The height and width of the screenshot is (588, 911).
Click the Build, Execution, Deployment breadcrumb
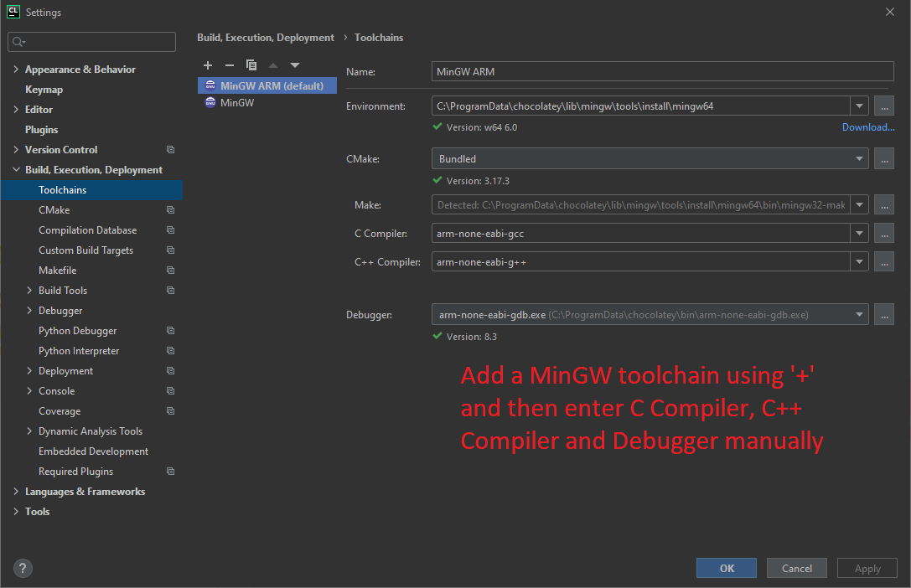tap(266, 38)
